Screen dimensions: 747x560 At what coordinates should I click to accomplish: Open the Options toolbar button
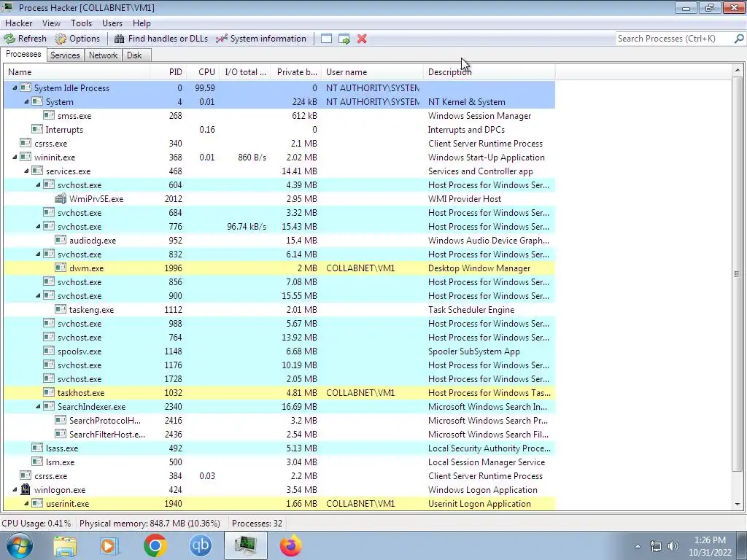77,39
